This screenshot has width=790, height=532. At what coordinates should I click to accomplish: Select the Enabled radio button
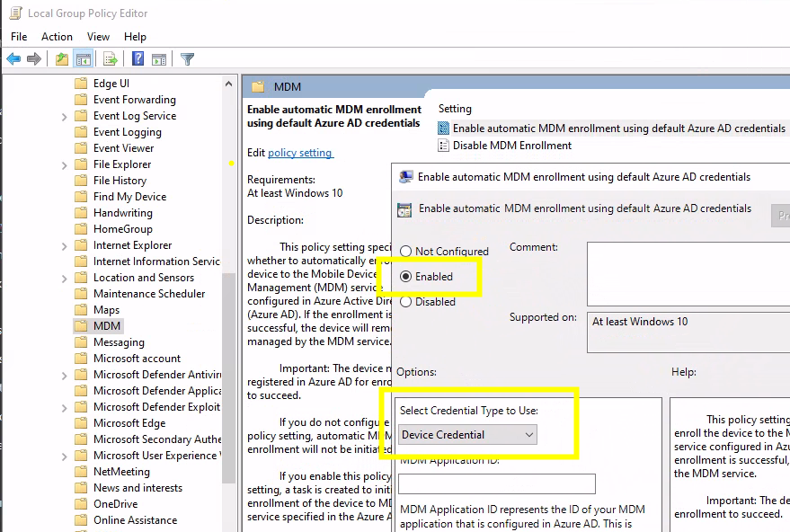[405, 276]
